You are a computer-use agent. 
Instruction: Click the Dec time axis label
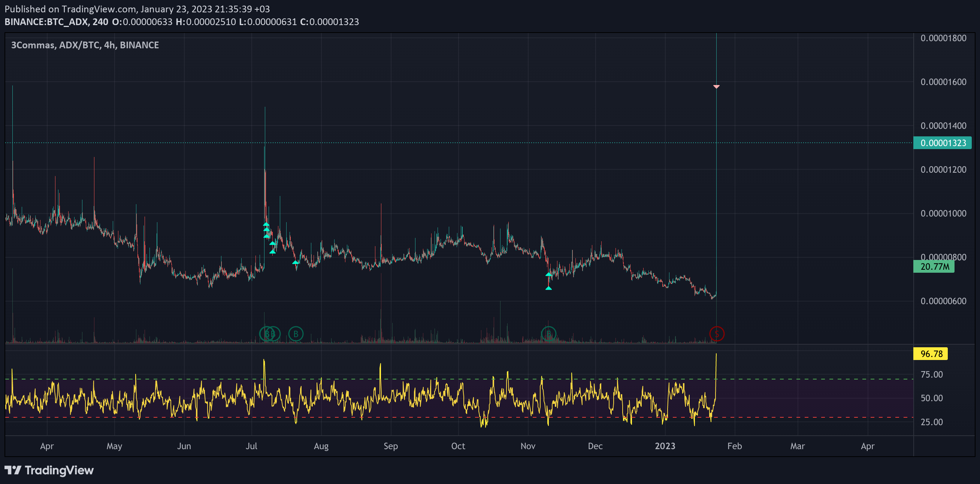595,446
